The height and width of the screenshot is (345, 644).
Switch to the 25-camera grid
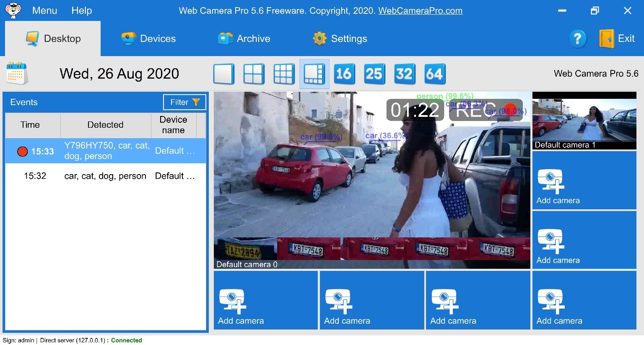[374, 74]
